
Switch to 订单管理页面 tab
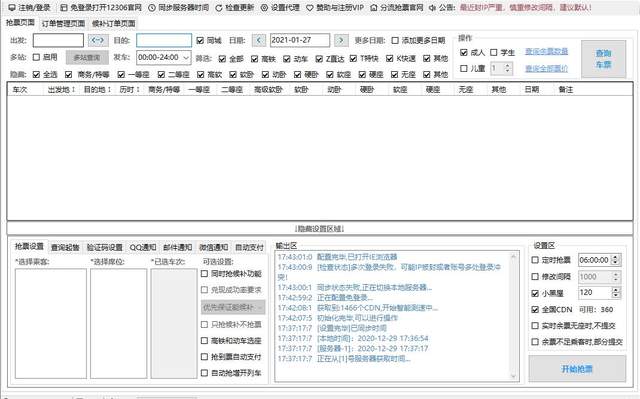[63, 24]
